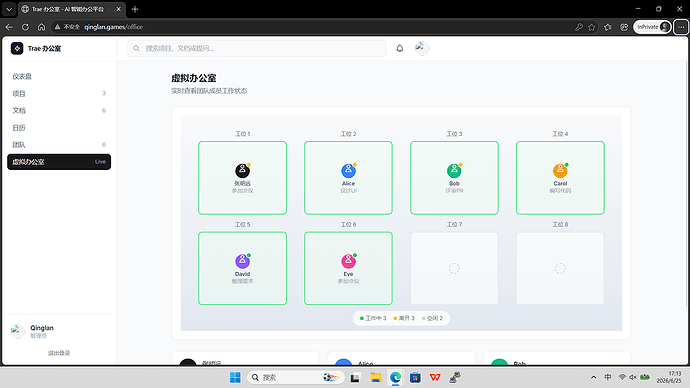Click Bob's green avatar at desk 3
This screenshot has height=388, width=690.
point(454,170)
